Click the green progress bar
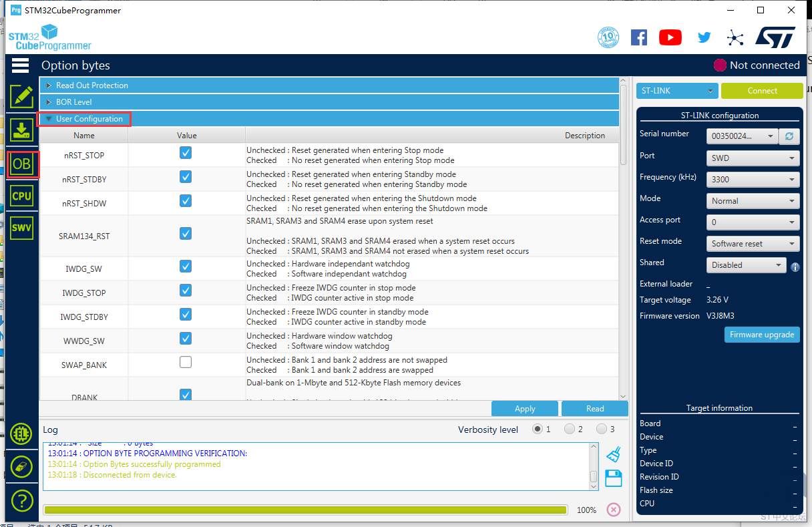 pyautogui.click(x=305, y=510)
